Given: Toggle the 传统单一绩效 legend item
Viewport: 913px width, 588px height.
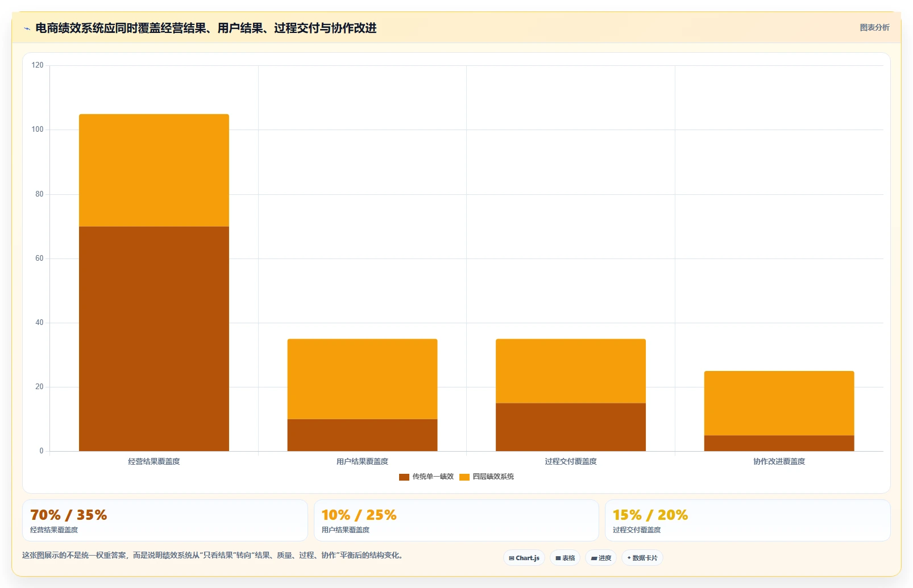Looking at the screenshot, I should click(426, 477).
